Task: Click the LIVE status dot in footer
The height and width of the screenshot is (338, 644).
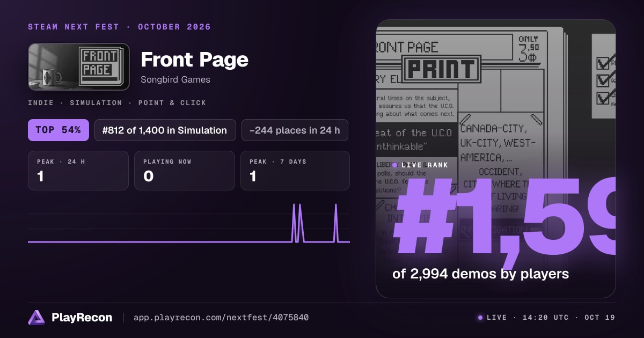Action: [x=480, y=318]
